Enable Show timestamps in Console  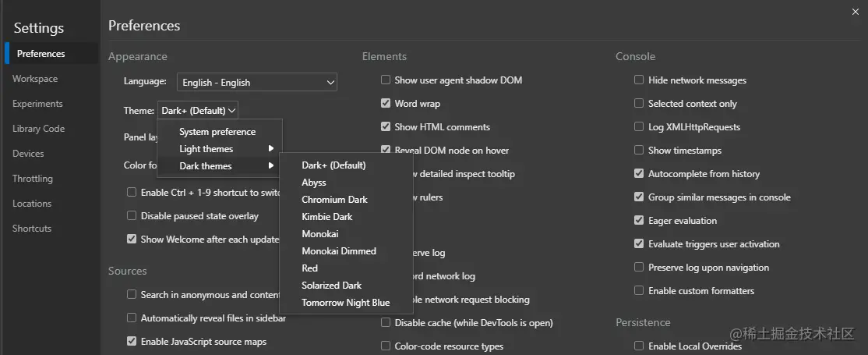point(640,151)
